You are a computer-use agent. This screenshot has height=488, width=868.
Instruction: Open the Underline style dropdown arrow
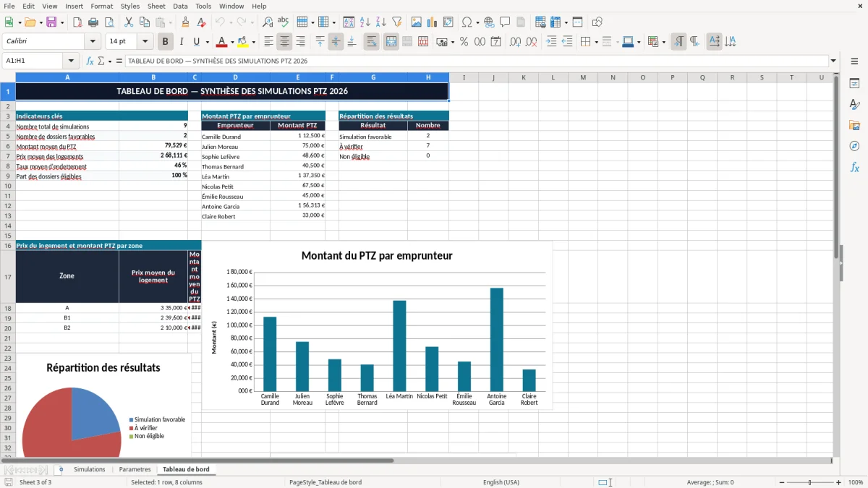point(207,42)
